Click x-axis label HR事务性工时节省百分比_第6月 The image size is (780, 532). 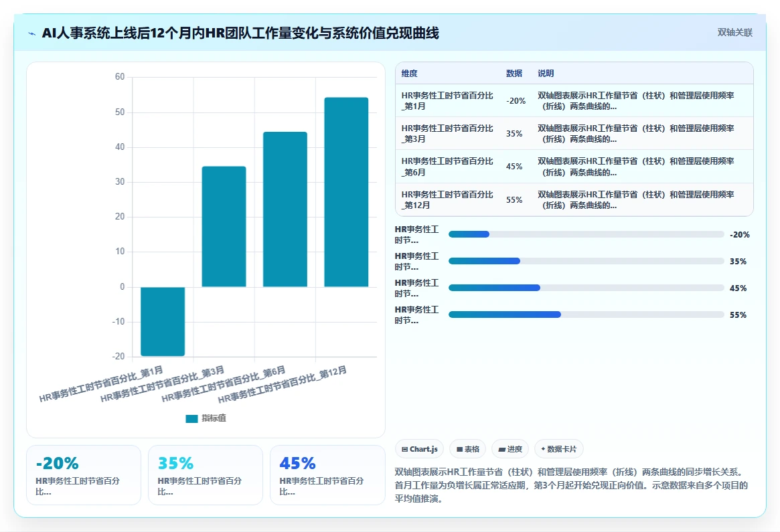tap(224, 384)
